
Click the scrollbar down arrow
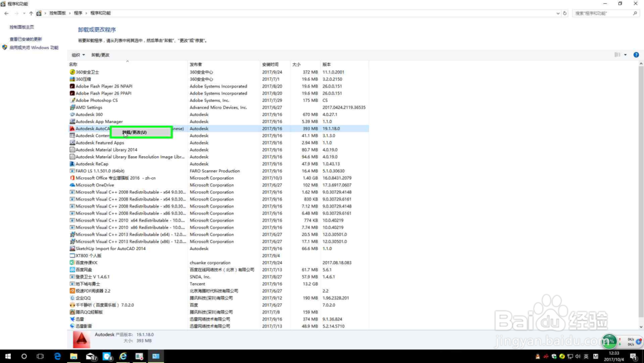pyautogui.click(x=641, y=327)
